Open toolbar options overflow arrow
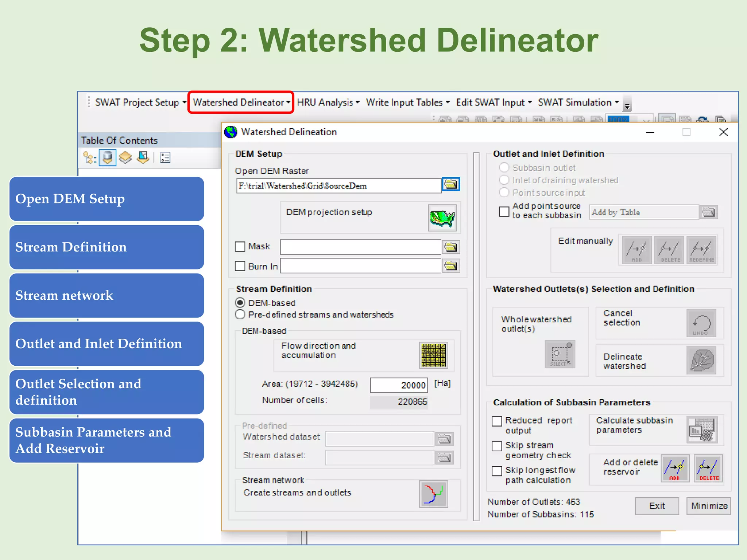The height and width of the screenshot is (560, 747). click(627, 104)
